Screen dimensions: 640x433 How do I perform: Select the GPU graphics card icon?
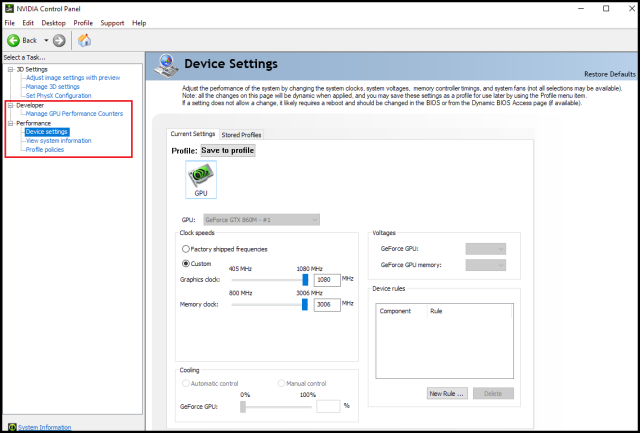201,180
